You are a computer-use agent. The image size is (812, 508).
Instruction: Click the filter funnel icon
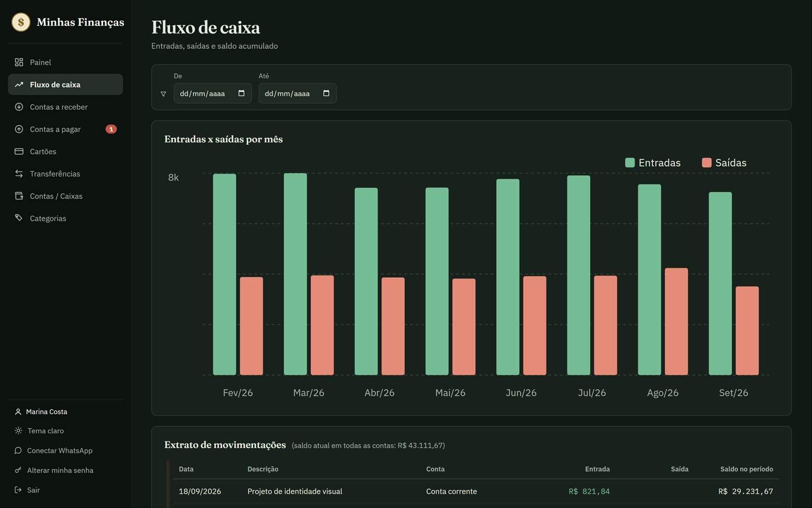click(163, 94)
